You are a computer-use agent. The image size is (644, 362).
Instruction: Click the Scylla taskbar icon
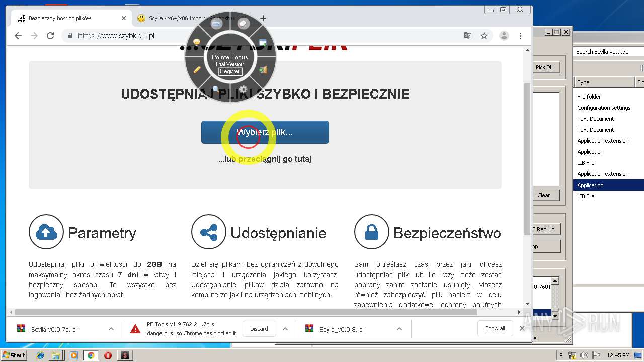[125, 355]
